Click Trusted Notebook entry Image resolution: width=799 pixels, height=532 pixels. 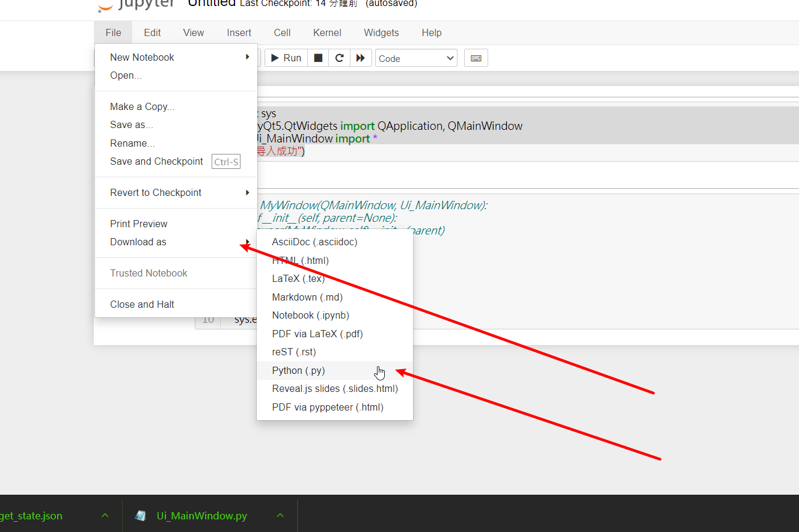[x=176, y=273]
